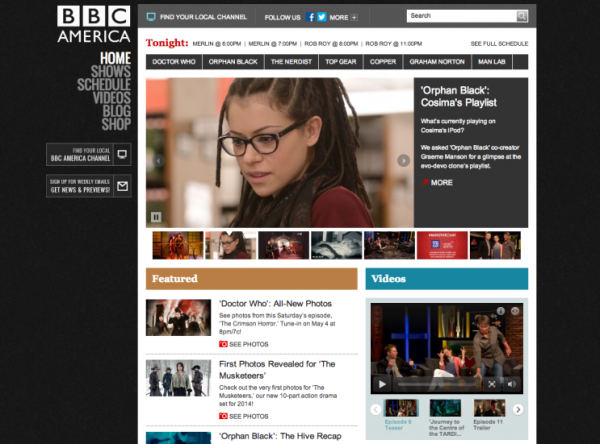The width and height of the screenshot is (600, 444).
Task: Select fourth carousel thumbnail with white sheets
Action: pyautogui.click(x=336, y=245)
